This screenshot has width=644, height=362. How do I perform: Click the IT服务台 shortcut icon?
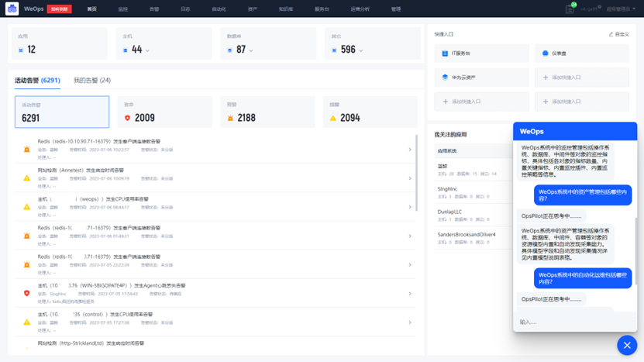(445, 53)
